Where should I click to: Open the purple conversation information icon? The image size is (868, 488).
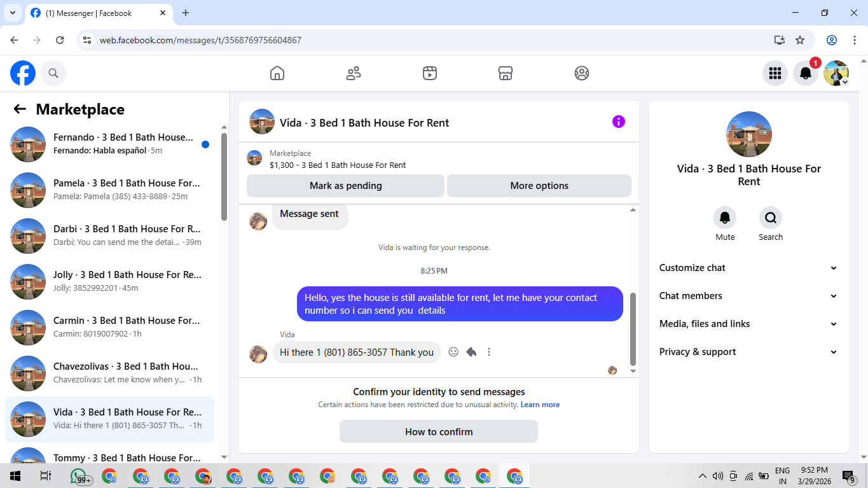(x=619, y=122)
